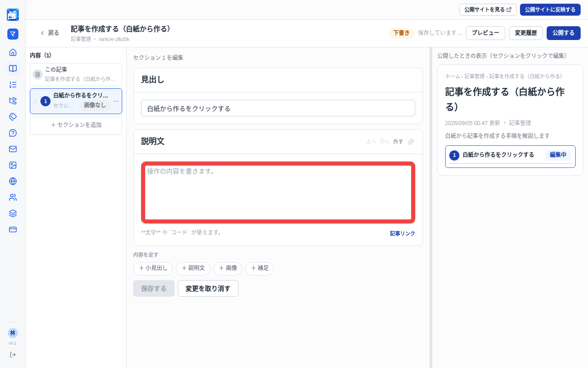Open the Home icon in the sidebar
Screen dimensions: 588x368
tap(13, 52)
